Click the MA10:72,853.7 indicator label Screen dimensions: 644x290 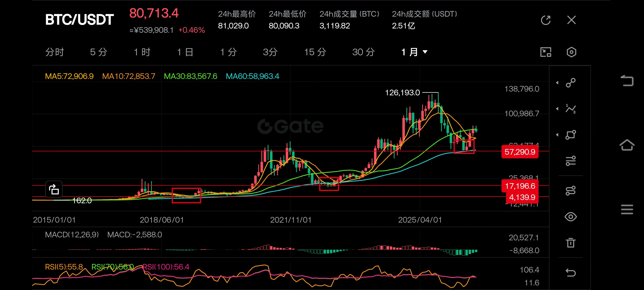pos(129,76)
